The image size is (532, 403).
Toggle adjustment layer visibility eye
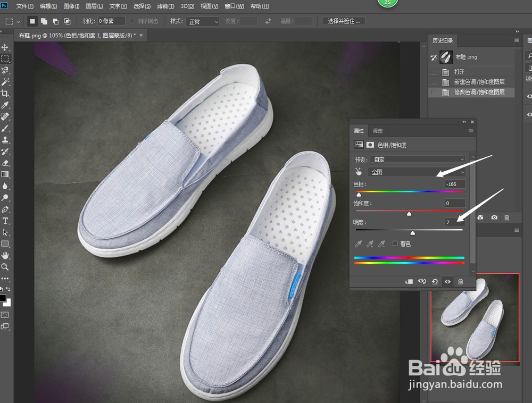pyautogui.click(x=447, y=281)
